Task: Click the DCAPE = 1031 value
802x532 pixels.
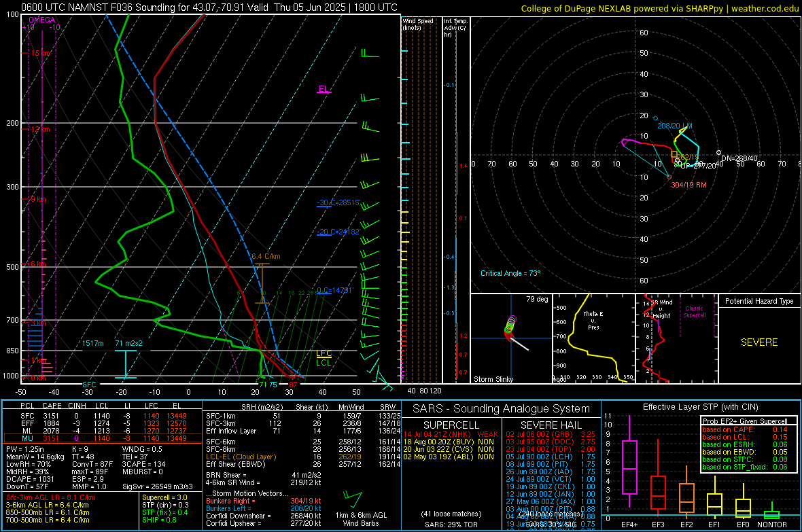Action: (x=30, y=479)
